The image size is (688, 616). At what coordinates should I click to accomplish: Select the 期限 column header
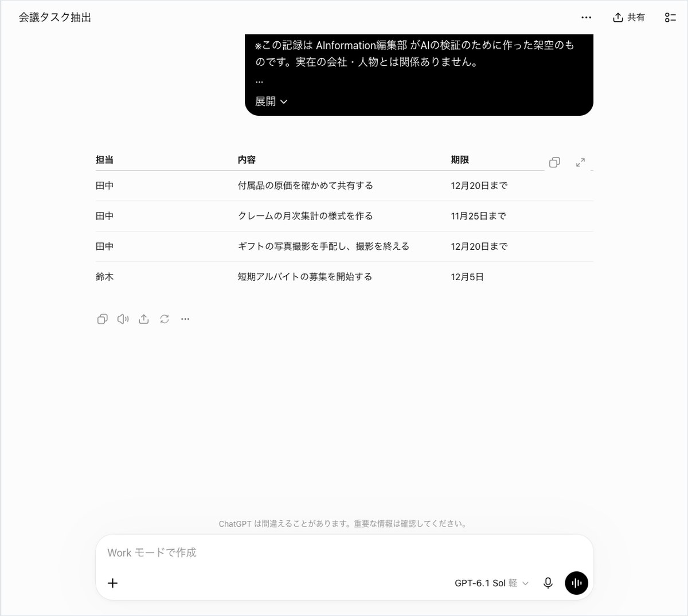click(x=460, y=160)
